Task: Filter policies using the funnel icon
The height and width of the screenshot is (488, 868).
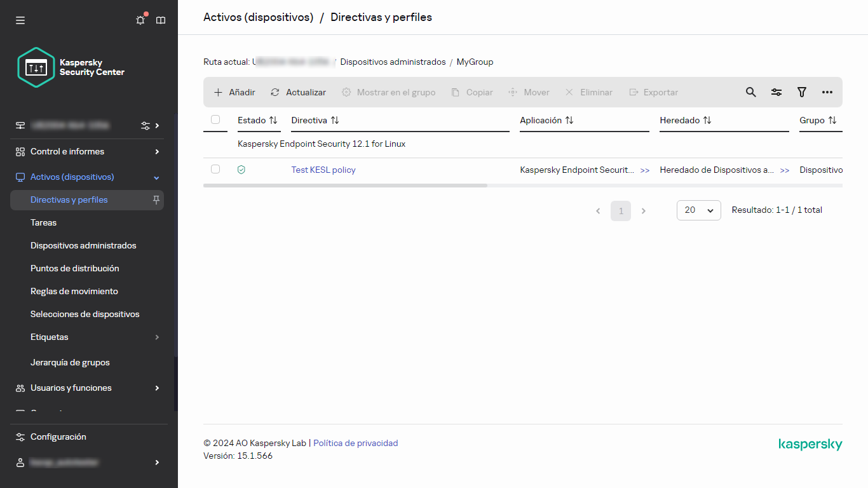Action: tap(801, 92)
